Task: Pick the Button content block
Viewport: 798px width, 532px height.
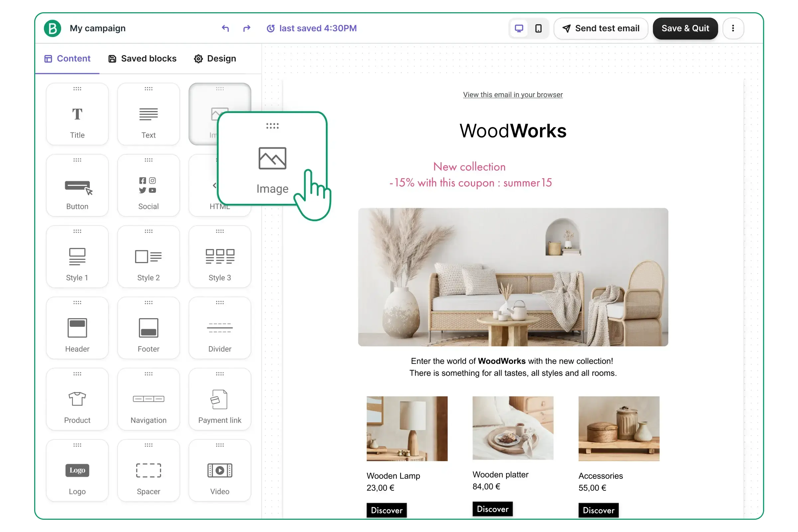Action: [77, 185]
